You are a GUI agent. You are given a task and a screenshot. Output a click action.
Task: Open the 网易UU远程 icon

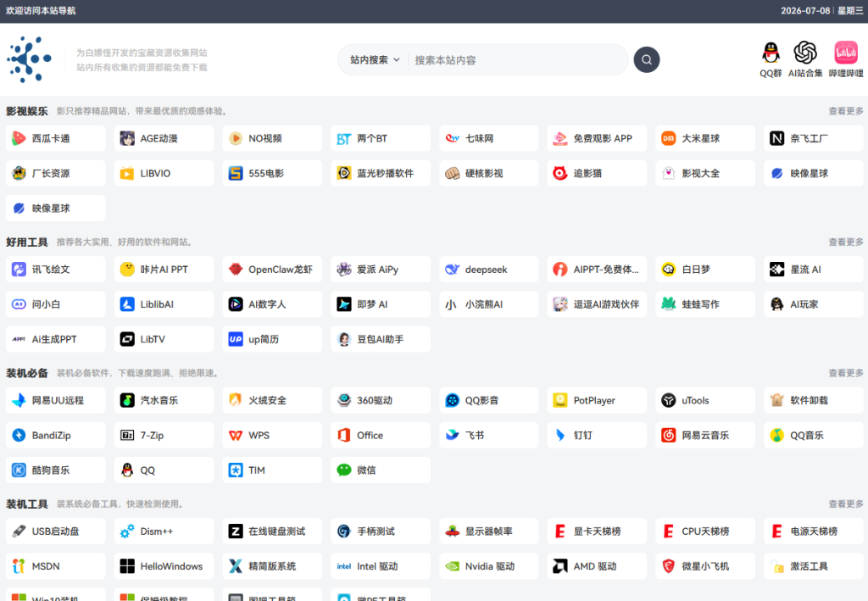[x=19, y=401]
